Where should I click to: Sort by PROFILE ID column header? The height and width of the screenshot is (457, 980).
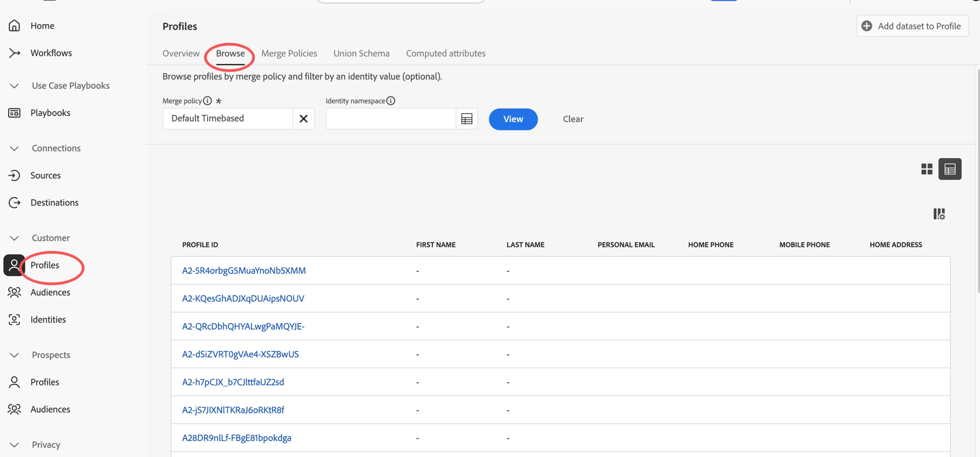pos(200,245)
